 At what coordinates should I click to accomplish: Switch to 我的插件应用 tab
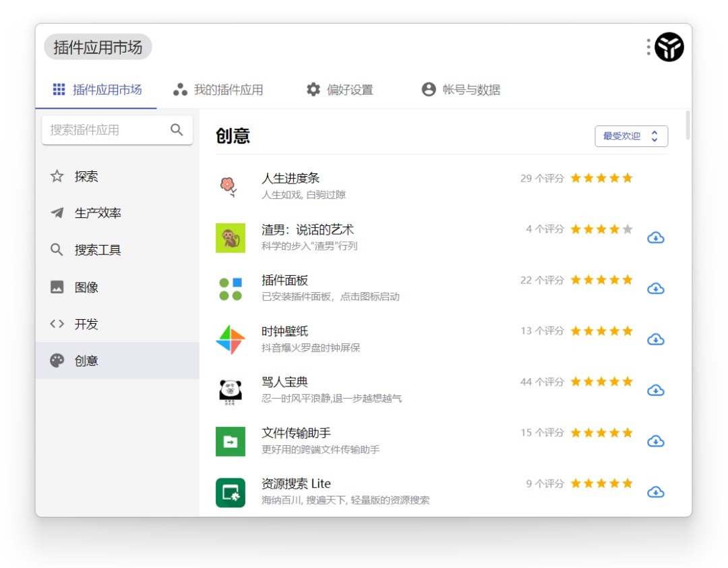click(218, 90)
